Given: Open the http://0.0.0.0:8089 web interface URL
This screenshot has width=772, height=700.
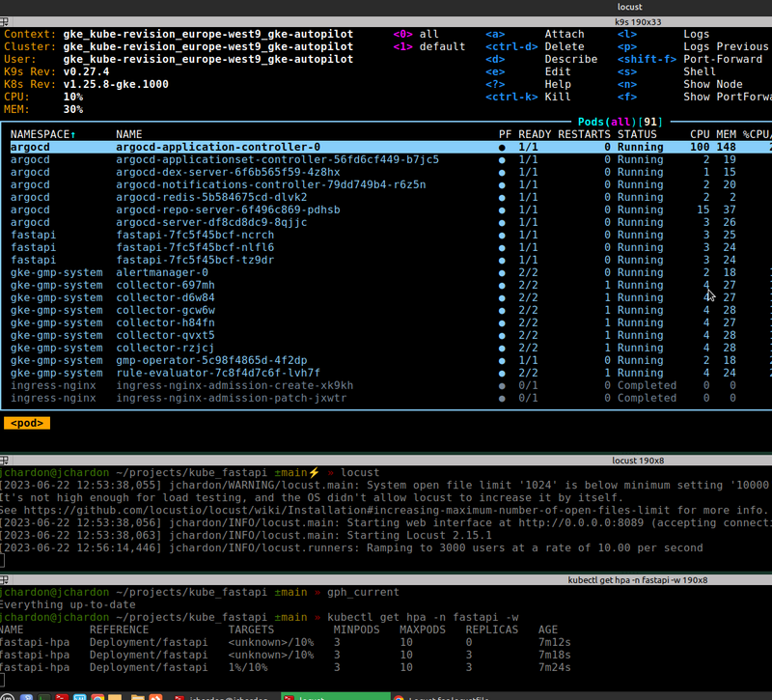Looking at the screenshot, I should coord(581,522).
